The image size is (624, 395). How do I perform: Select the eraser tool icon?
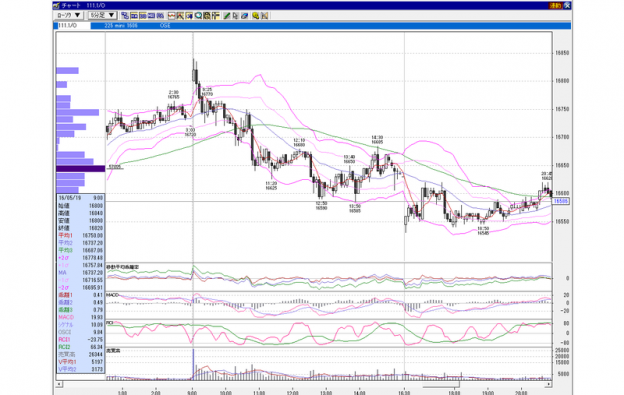[244, 16]
